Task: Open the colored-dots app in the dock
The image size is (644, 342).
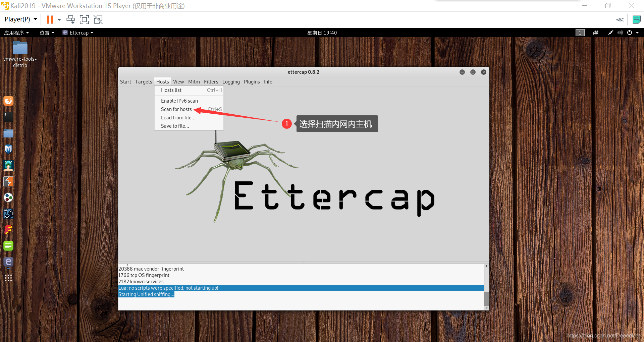Action: tap(8, 197)
